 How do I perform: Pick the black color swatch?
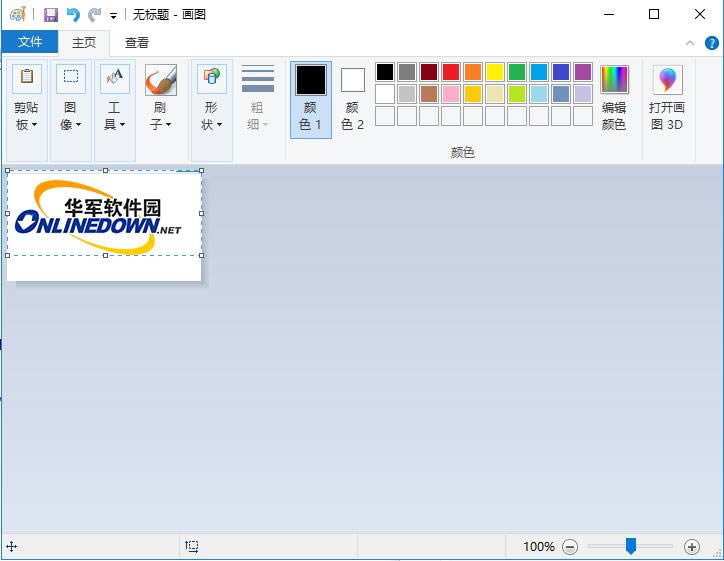pos(385,72)
